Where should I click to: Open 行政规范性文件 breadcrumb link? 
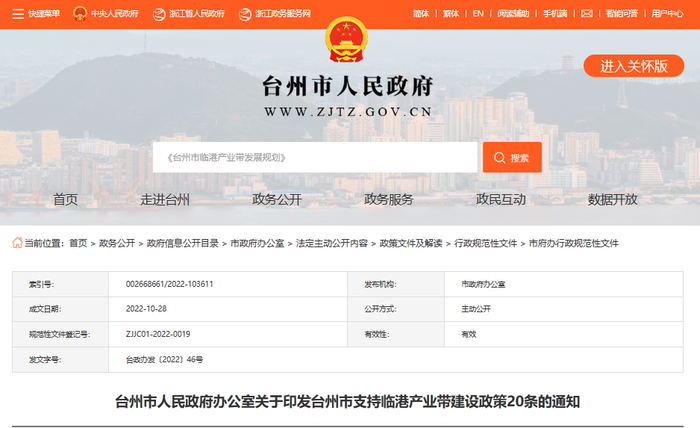pos(485,243)
